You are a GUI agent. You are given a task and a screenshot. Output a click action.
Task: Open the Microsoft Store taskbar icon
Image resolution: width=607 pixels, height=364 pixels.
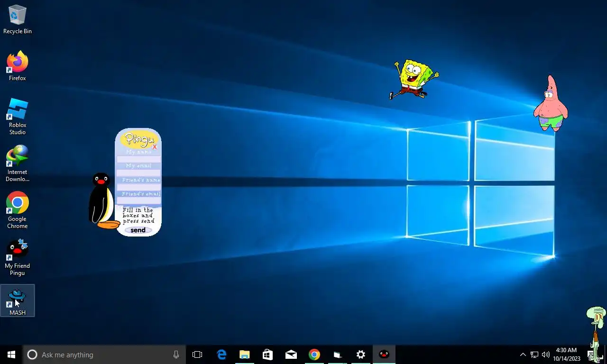coord(267,355)
